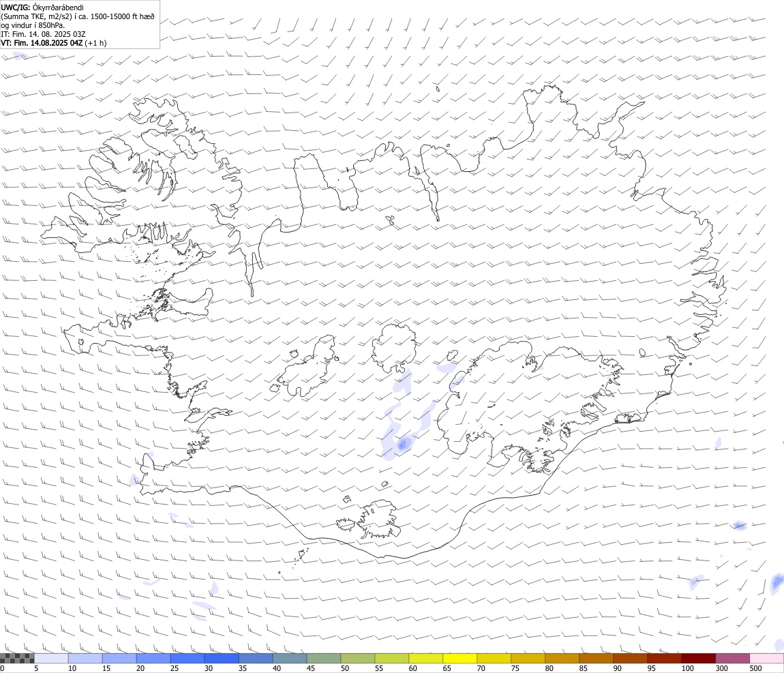Choose the legend swatch between 55 and 60

click(x=392, y=658)
